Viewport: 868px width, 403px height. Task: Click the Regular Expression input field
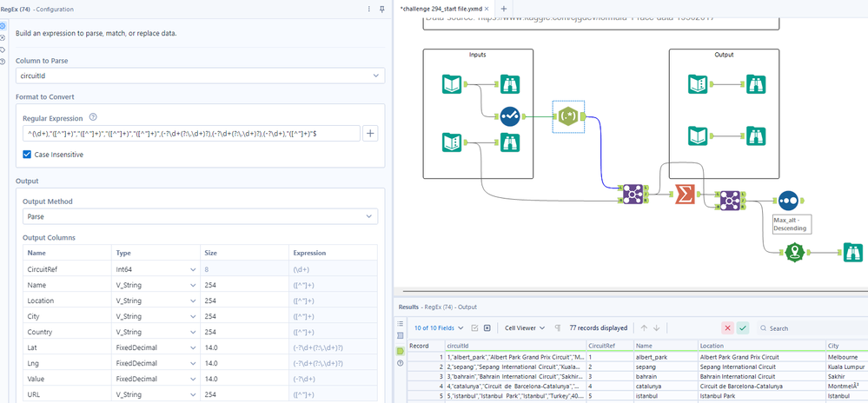click(191, 134)
